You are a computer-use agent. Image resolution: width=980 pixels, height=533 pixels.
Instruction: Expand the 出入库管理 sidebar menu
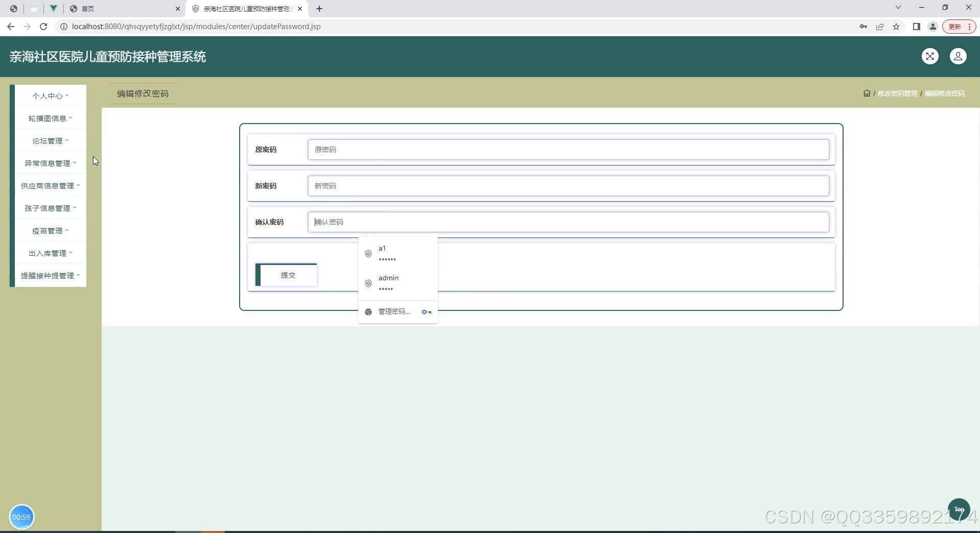[x=50, y=253]
